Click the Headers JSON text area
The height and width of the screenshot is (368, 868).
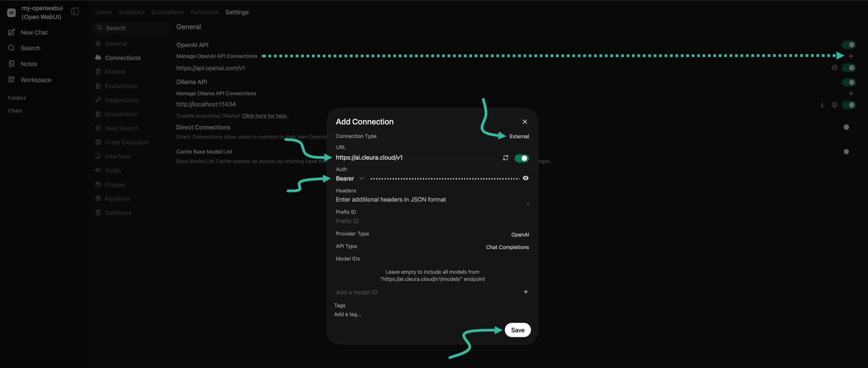click(432, 200)
